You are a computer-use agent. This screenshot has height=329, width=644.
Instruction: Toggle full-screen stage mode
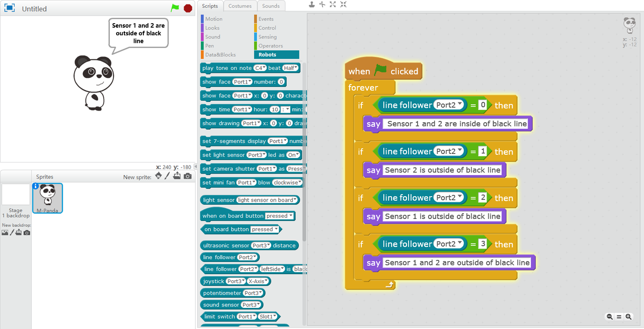click(x=10, y=9)
